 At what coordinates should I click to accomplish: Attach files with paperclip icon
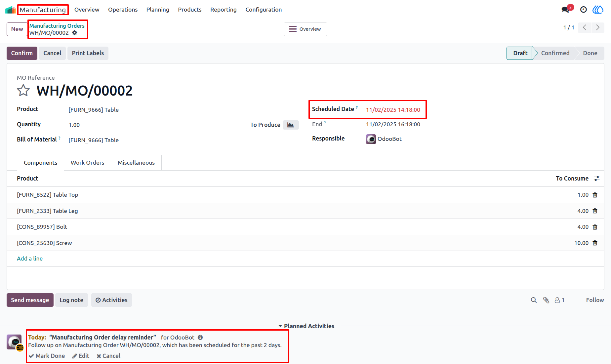point(546,300)
